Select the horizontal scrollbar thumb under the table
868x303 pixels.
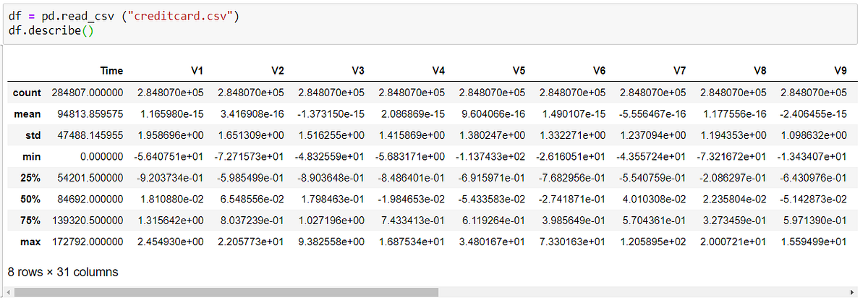tap(226, 292)
